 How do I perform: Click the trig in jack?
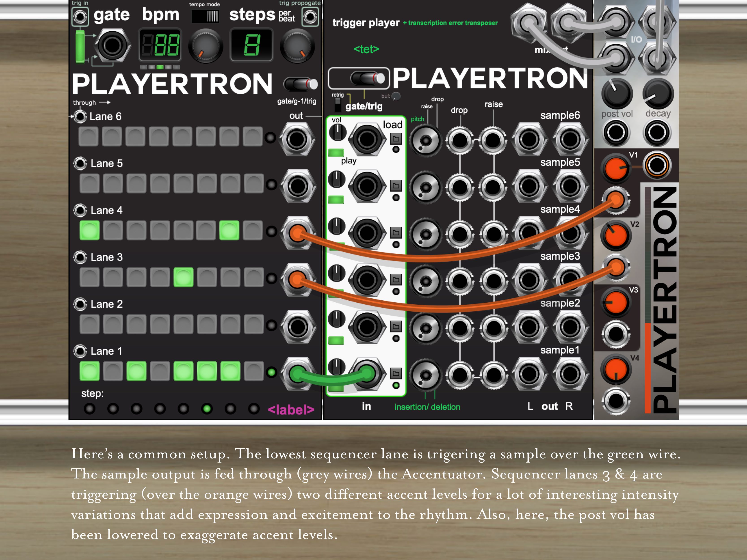[80, 17]
